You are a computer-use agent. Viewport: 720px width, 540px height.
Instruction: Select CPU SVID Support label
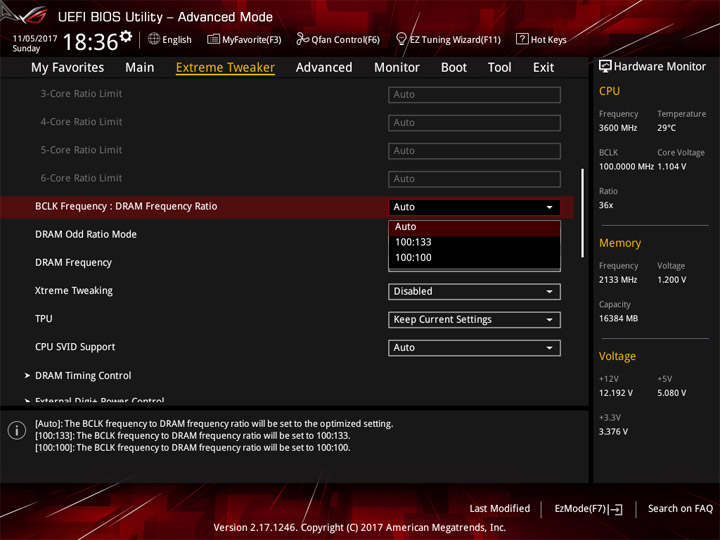coord(75,347)
